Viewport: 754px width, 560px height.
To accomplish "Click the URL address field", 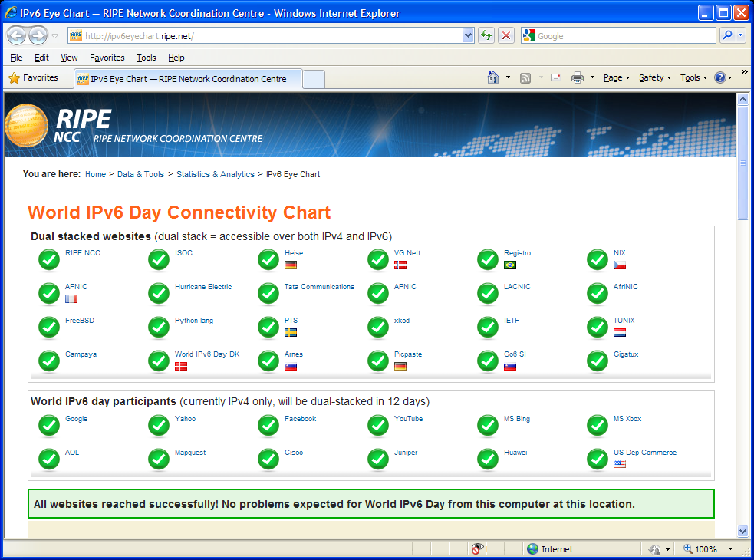I will [x=272, y=35].
